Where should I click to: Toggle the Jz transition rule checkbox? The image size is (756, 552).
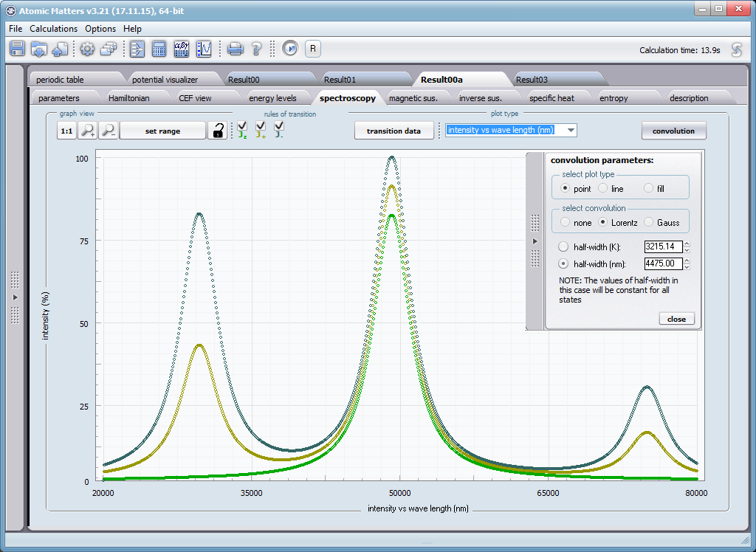[242, 125]
